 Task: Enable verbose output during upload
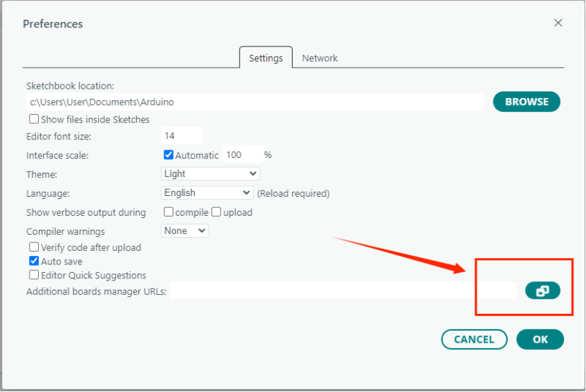216,212
